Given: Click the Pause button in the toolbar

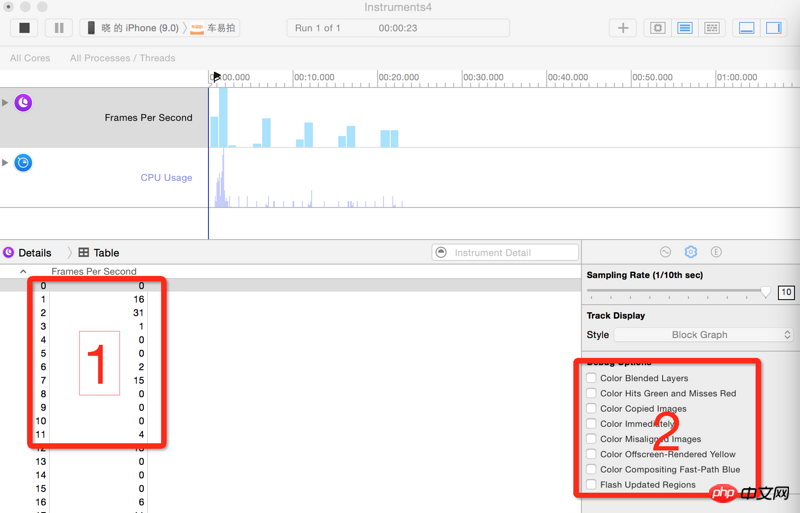Looking at the screenshot, I should click(x=58, y=28).
